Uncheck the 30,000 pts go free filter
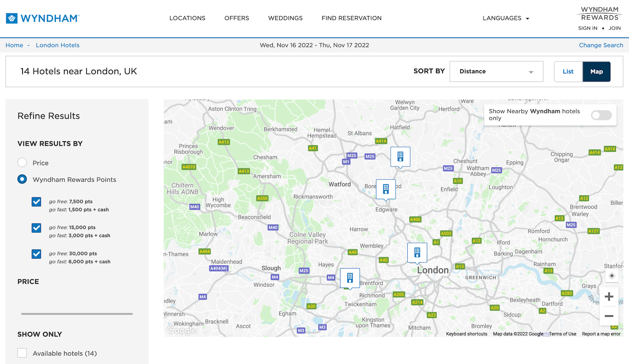629x364 pixels. pos(37,254)
